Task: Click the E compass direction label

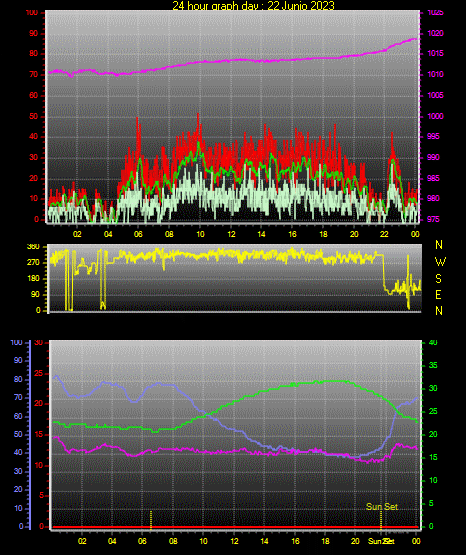Action: point(438,294)
